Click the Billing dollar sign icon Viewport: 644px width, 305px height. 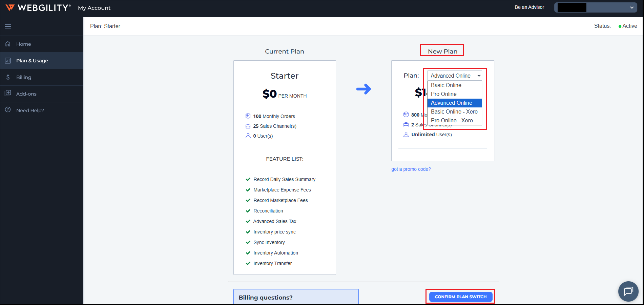point(8,77)
